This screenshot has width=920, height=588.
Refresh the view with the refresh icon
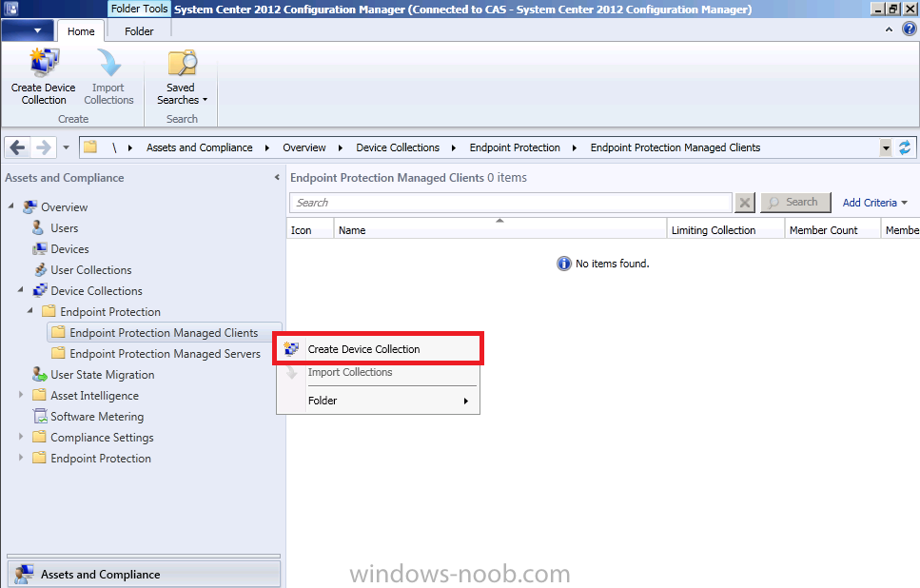906,147
